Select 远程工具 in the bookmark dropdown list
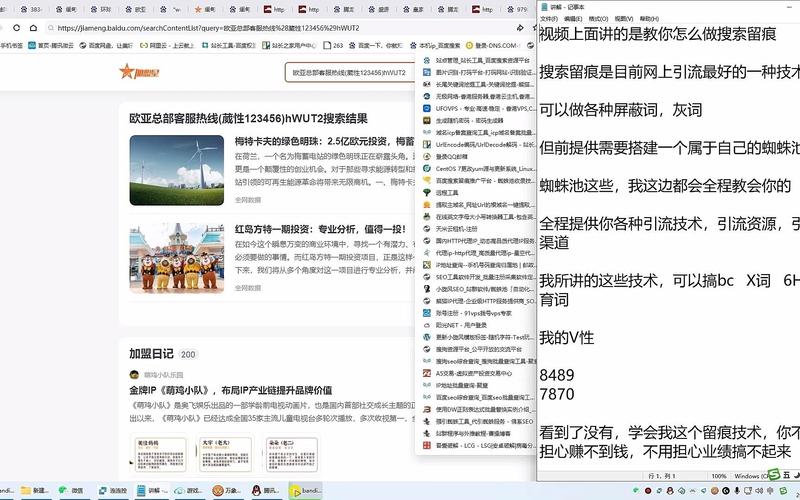 pyautogui.click(x=441, y=193)
